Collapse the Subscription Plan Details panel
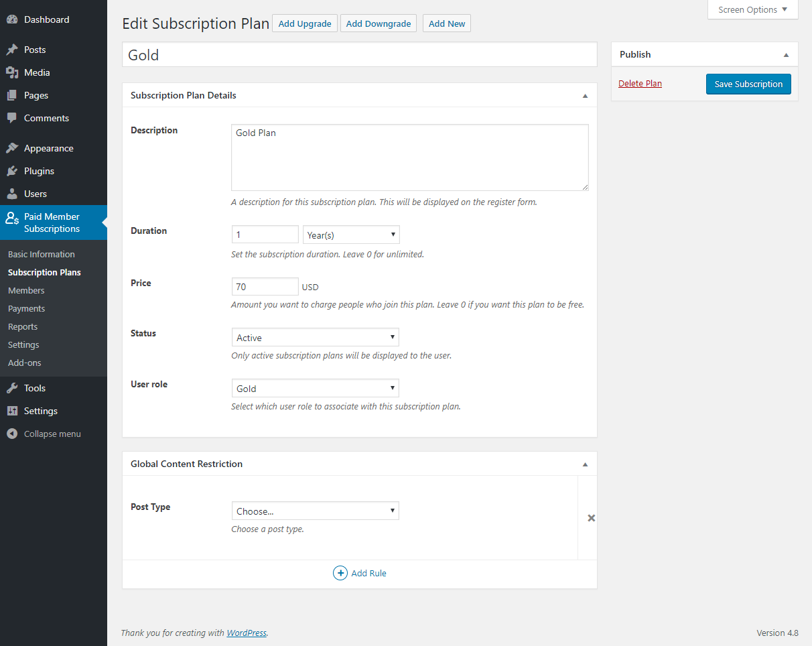This screenshot has height=646, width=812. 584,95
